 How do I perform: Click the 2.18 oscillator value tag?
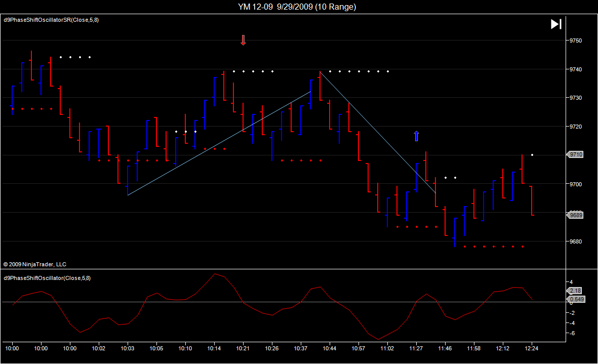pos(575,291)
